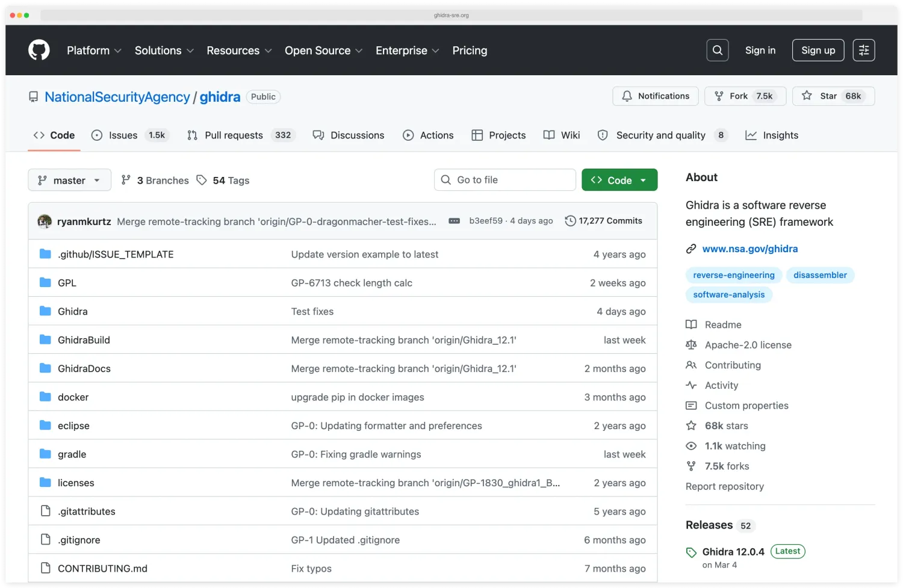903x588 pixels.
Task: Open 'GP-6713 check length calc' commit message
Action: [352, 283]
